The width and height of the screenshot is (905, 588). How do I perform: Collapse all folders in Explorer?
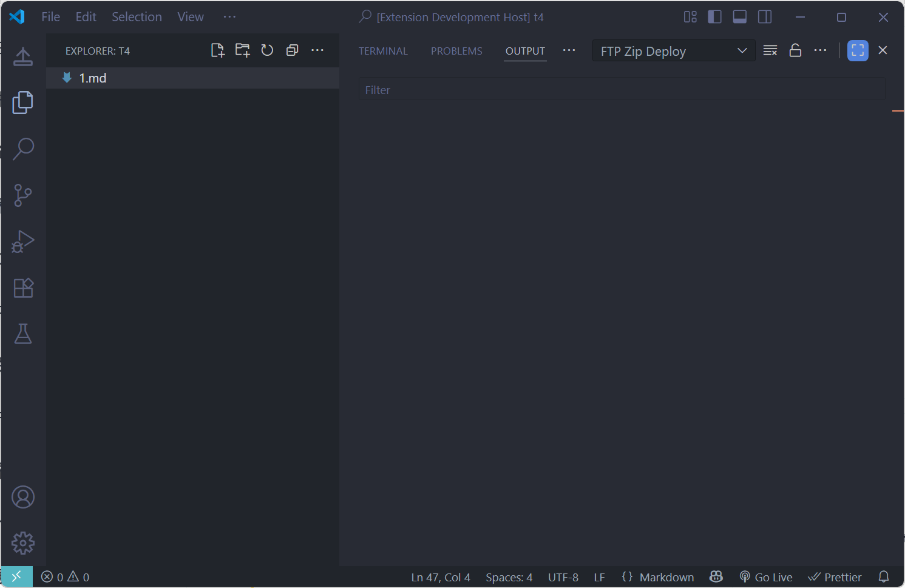point(292,50)
